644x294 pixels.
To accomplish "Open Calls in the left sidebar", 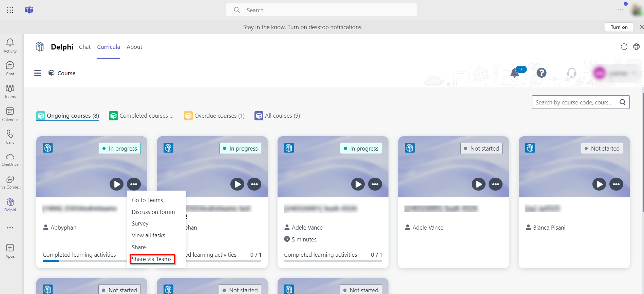I will (10, 137).
